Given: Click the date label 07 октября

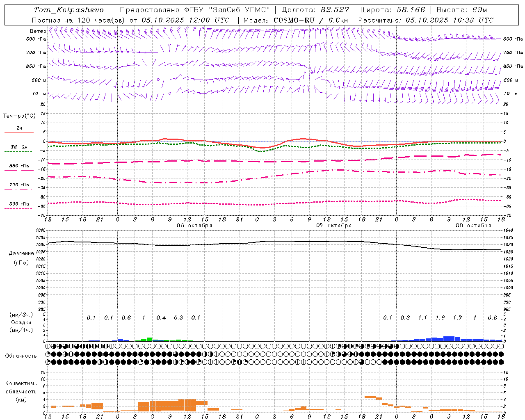Looking at the screenshot, I should pos(334,226).
